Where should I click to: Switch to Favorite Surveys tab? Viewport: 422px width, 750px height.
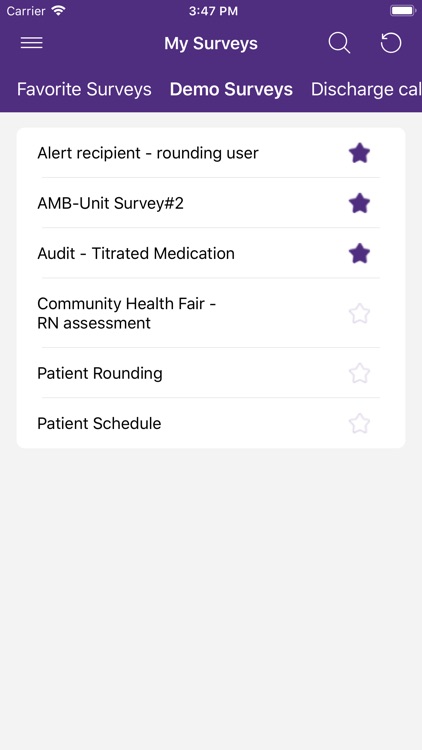pyautogui.click(x=84, y=89)
